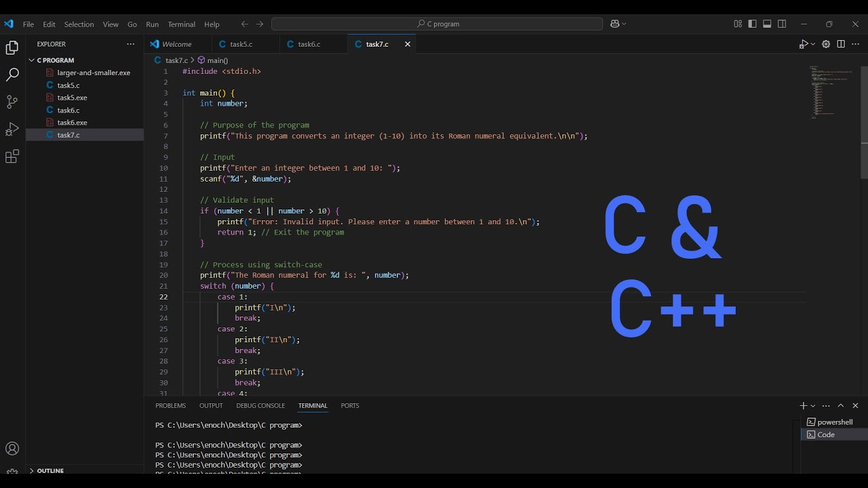This screenshot has width=868, height=488.
Task: Maximize the panel size with chevron up
Action: tap(841, 405)
